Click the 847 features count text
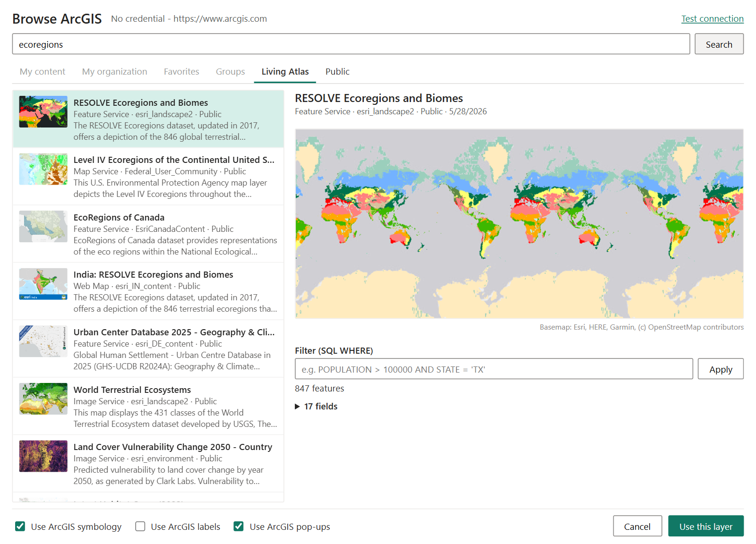The height and width of the screenshot is (544, 756). [x=319, y=389]
